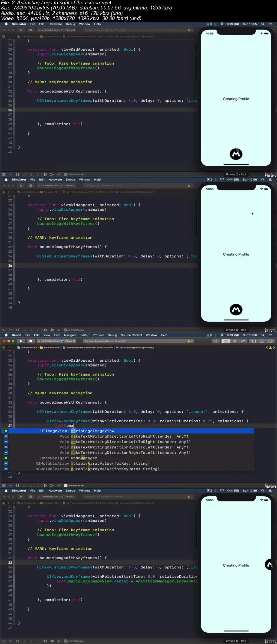Toggle the navigator panel in the 10:58 toolbar

click(x=253, y=341)
